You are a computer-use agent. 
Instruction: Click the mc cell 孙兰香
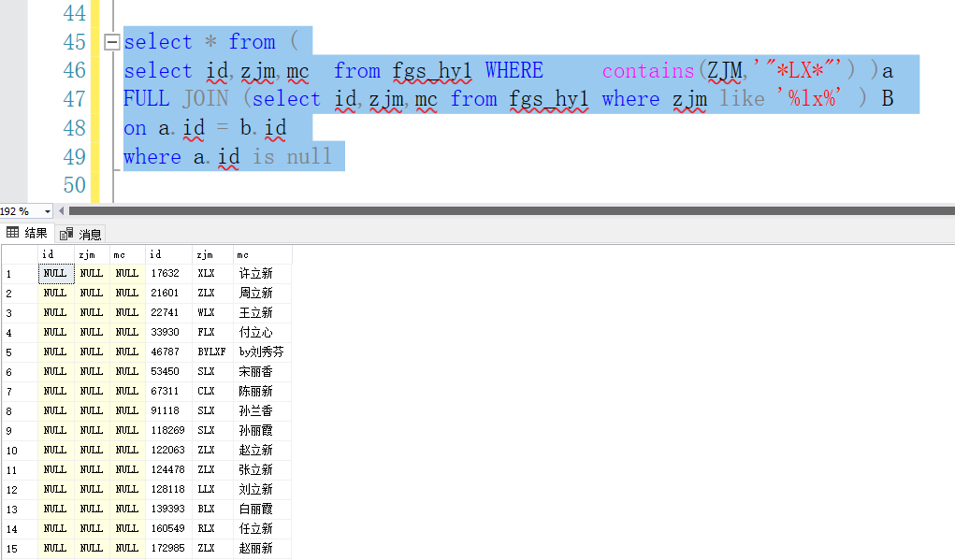(263, 410)
